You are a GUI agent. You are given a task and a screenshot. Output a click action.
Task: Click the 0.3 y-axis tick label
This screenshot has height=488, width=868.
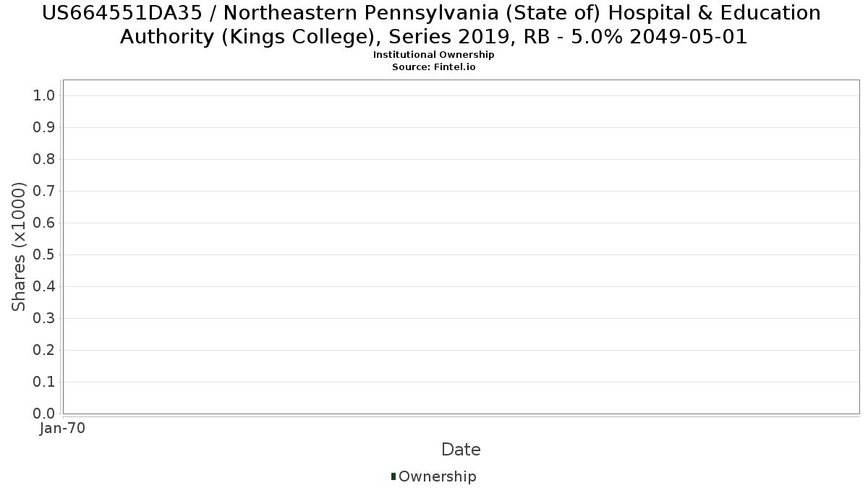click(x=44, y=318)
